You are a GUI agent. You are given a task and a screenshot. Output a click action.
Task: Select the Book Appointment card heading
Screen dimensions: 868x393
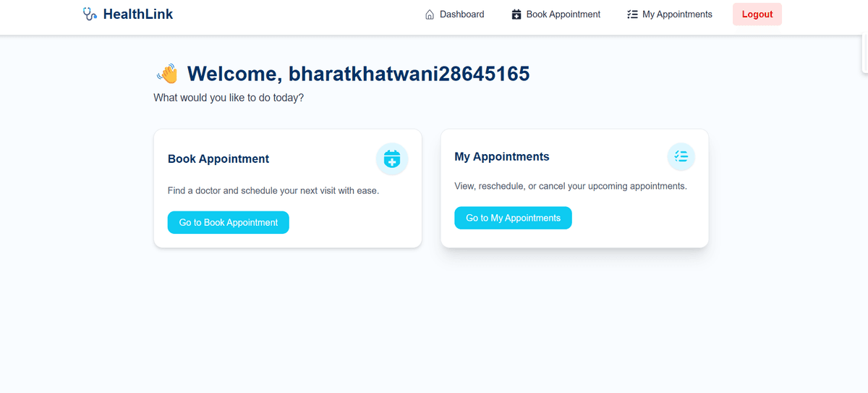coord(218,159)
